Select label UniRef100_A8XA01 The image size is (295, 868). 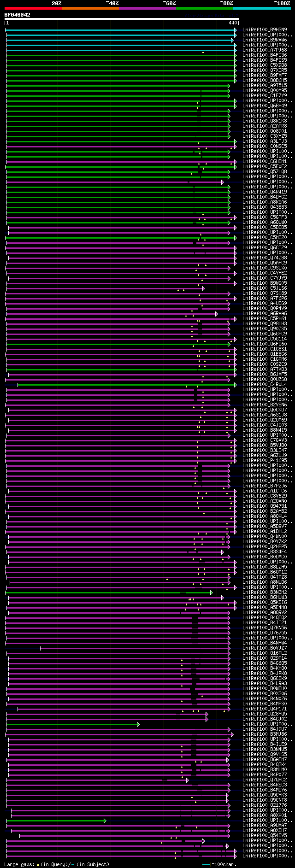tap(265, 815)
